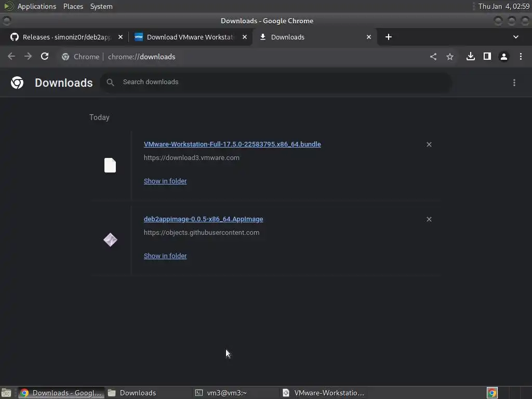This screenshot has width=532, height=399.
Task: Close the Download VMware Workstation tab
Action: [245, 37]
